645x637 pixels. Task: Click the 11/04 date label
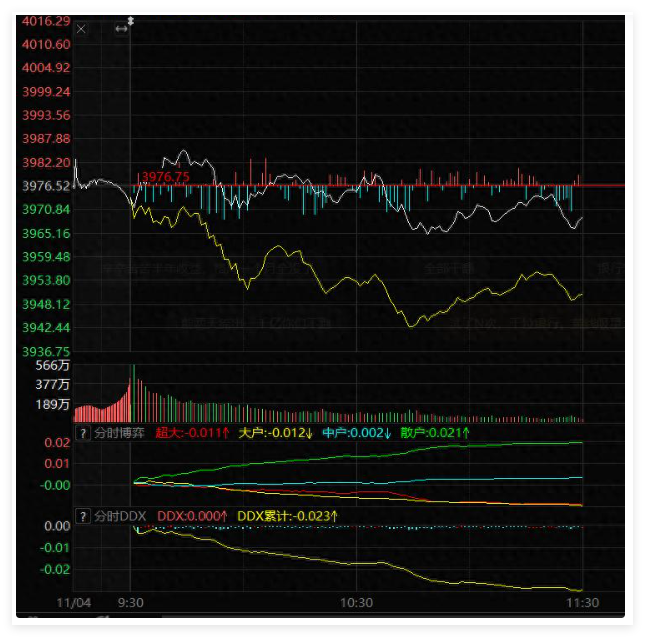[x=74, y=602]
